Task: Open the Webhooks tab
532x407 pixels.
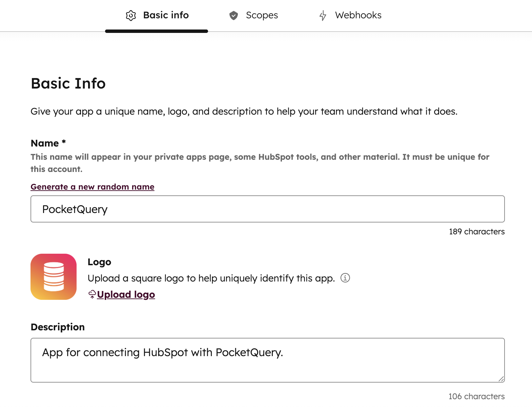Action: click(x=358, y=15)
